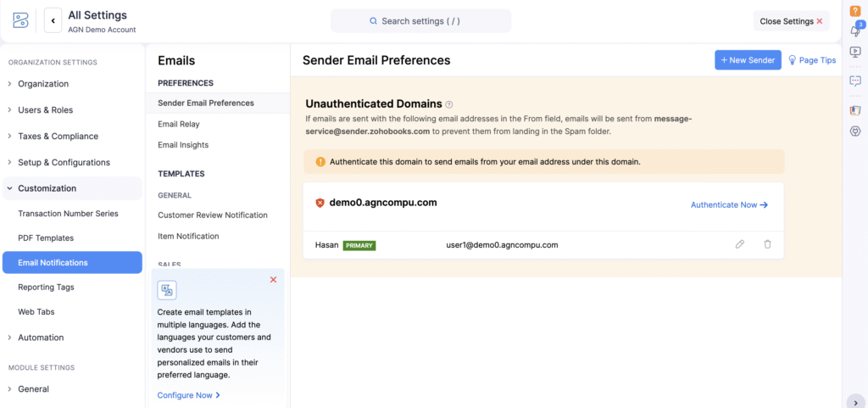
Task: Click the orange warning icon in the authenticate banner
Action: coord(320,162)
